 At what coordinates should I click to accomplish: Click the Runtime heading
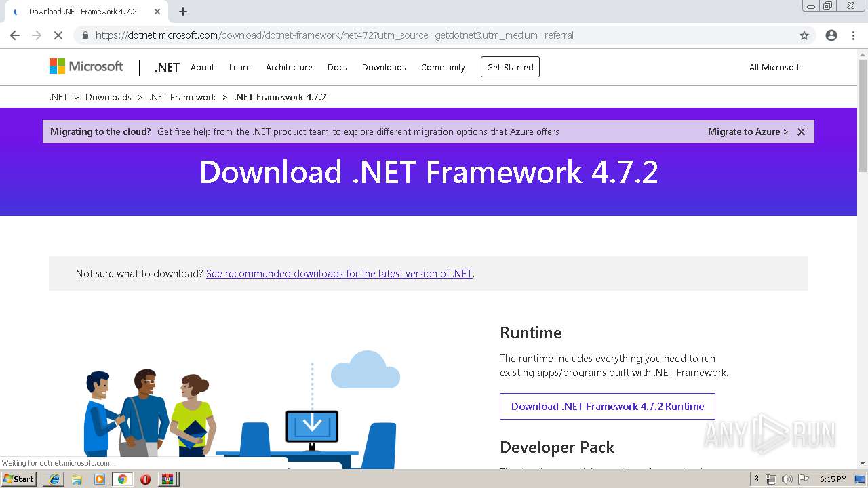(531, 333)
